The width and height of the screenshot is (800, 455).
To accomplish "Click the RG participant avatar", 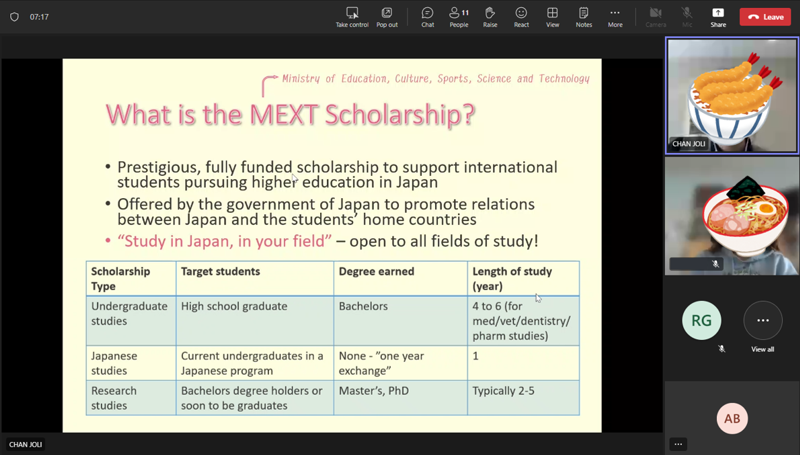I will pos(702,320).
